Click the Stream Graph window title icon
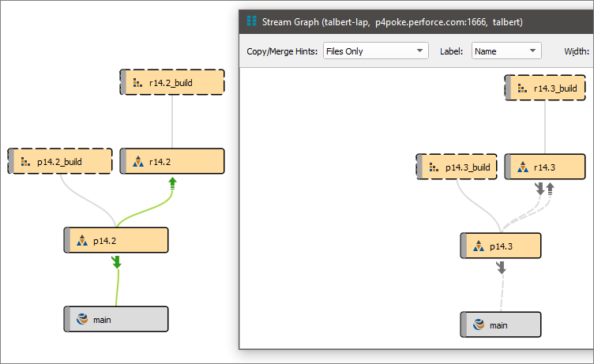This screenshot has width=594, height=364. pyautogui.click(x=252, y=21)
